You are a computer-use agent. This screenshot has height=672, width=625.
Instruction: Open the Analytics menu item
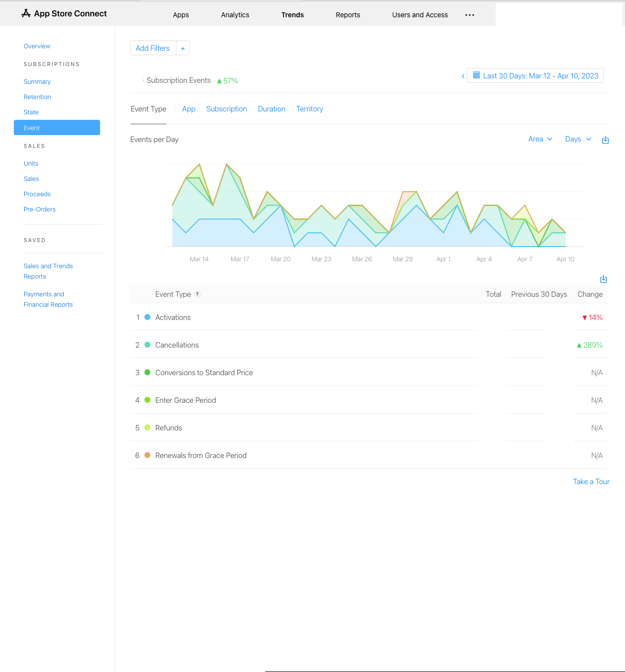pos(235,15)
